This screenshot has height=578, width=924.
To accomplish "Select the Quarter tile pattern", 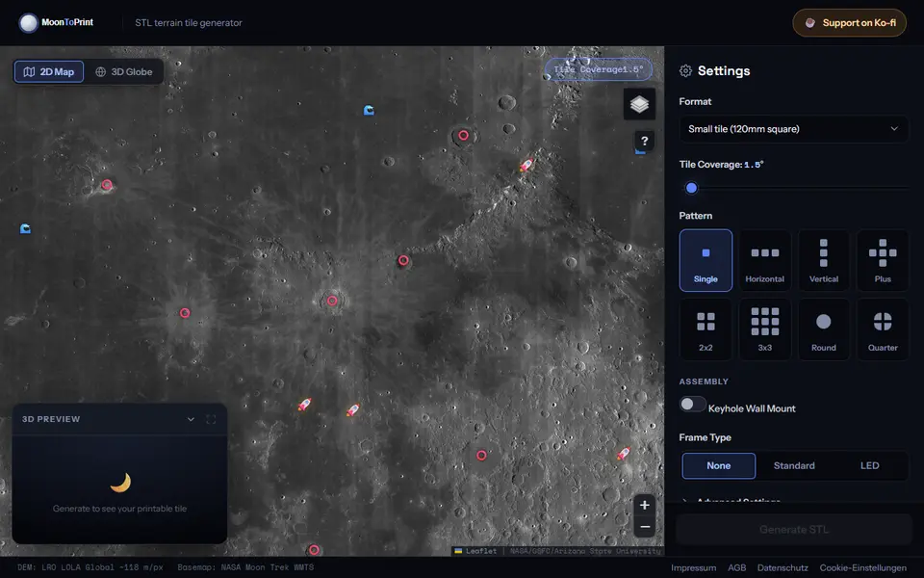I will click(x=883, y=329).
